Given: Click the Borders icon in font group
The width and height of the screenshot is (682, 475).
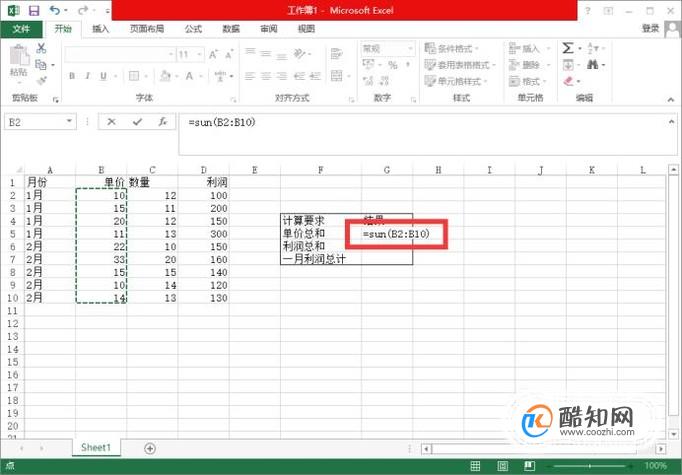Looking at the screenshot, I should (x=134, y=76).
